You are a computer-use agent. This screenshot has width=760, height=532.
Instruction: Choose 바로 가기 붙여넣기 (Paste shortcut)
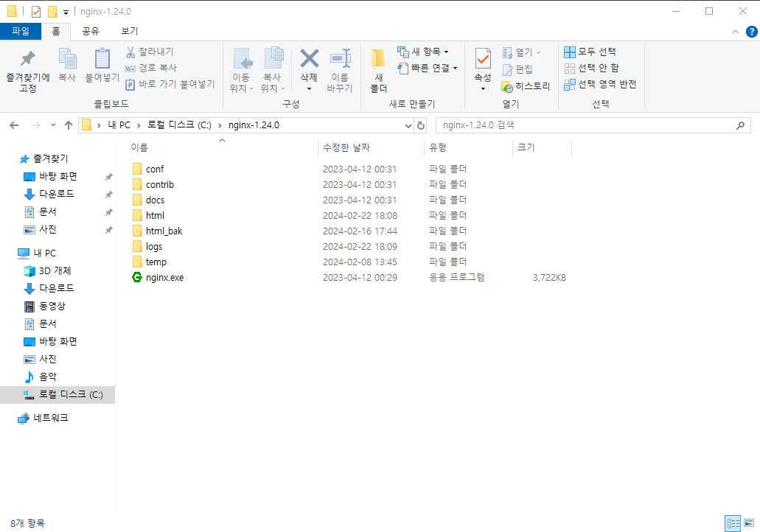click(x=170, y=84)
